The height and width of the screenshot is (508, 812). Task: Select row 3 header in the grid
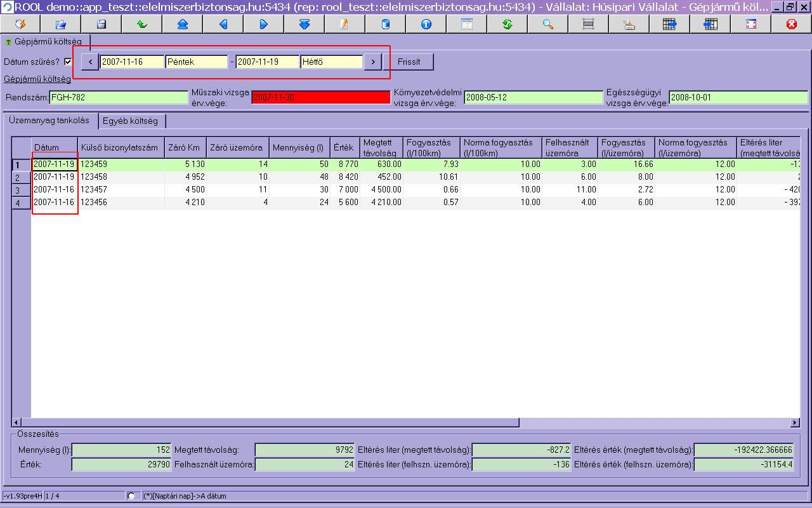click(x=22, y=190)
